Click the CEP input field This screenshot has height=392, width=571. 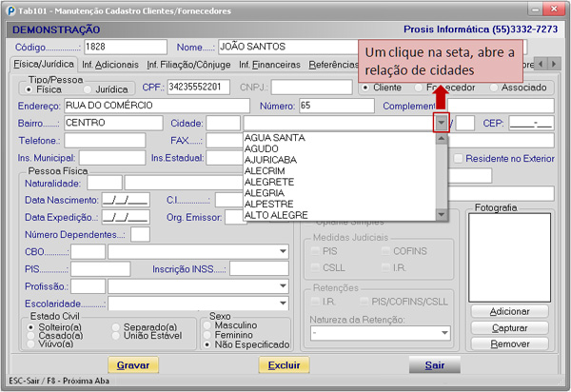coord(532,123)
